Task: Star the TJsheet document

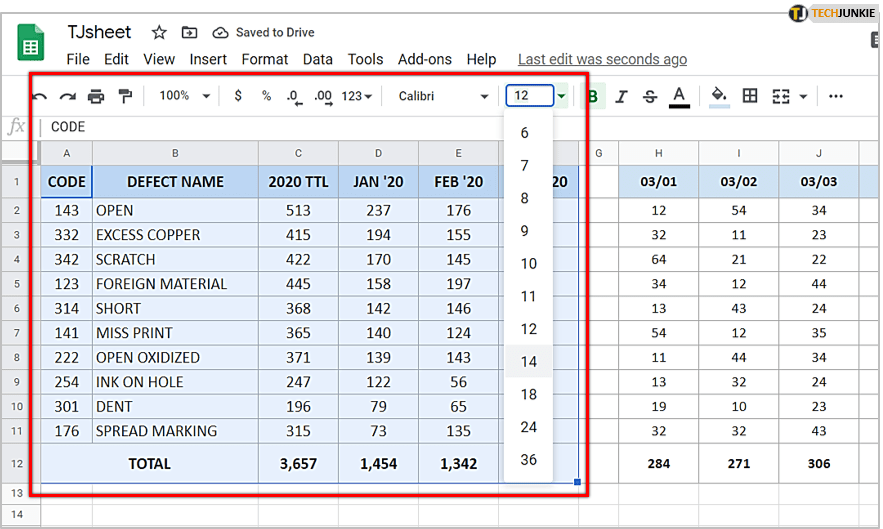Action: point(158,33)
